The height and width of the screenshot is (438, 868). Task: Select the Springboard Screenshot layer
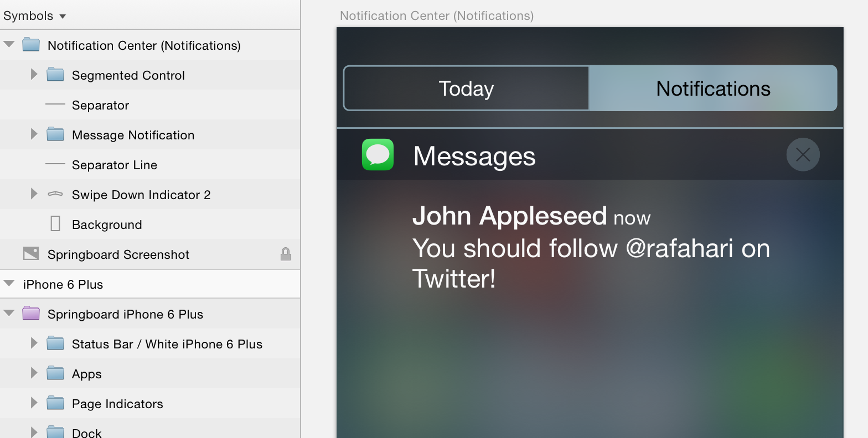point(150,254)
